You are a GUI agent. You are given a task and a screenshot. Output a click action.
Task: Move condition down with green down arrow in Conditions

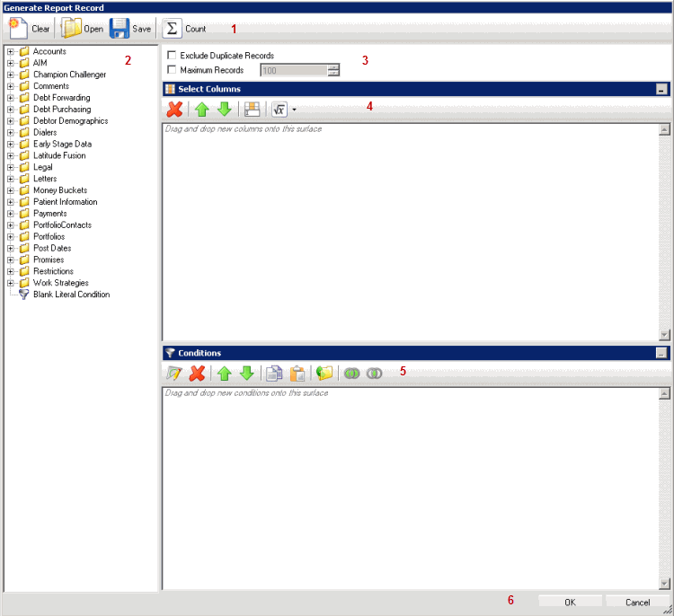pyautogui.click(x=245, y=374)
